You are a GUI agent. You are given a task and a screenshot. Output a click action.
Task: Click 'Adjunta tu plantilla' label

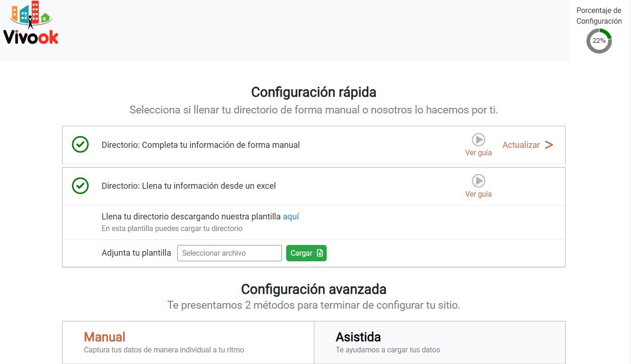coord(136,253)
